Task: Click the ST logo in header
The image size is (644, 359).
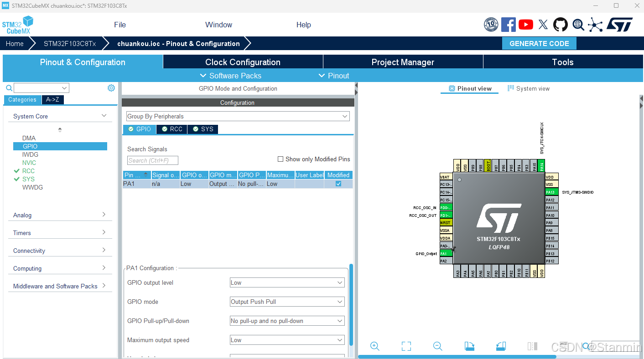Action: pyautogui.click(x=619, y=25)
